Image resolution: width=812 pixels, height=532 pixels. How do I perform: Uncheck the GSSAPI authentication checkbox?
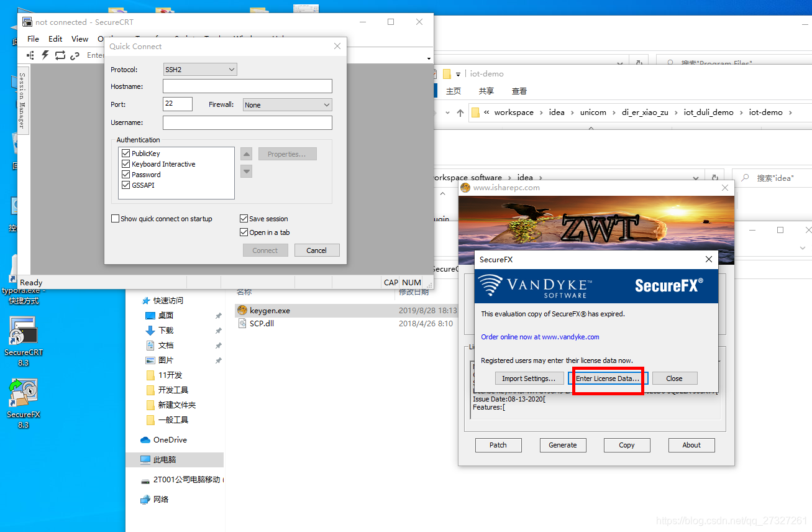click(126, 185)
